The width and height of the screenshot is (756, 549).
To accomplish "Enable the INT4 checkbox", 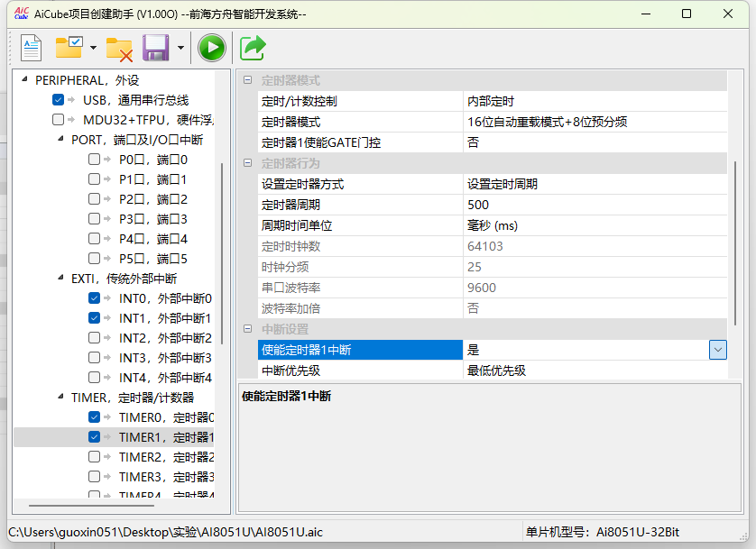I will coord(94,377).
